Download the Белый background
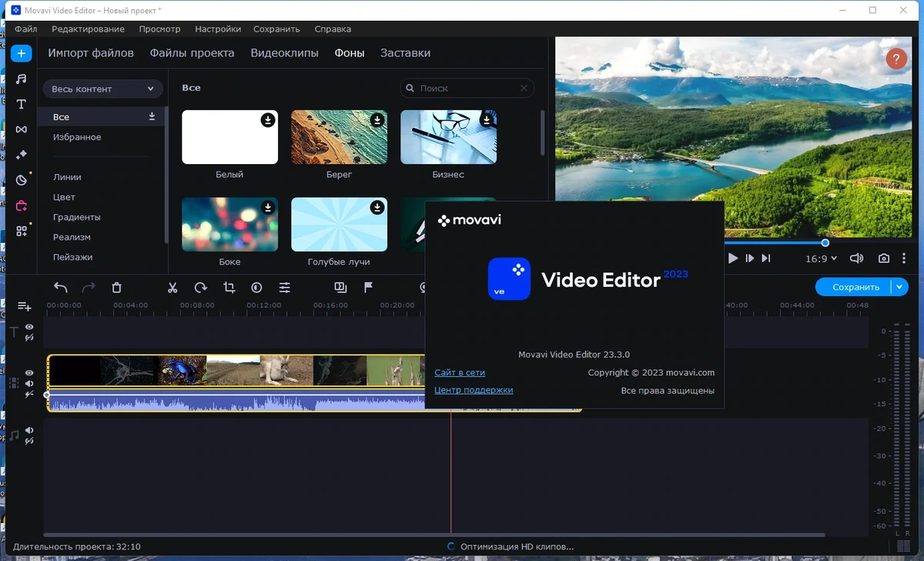924x561 pixels. (267, 120)
